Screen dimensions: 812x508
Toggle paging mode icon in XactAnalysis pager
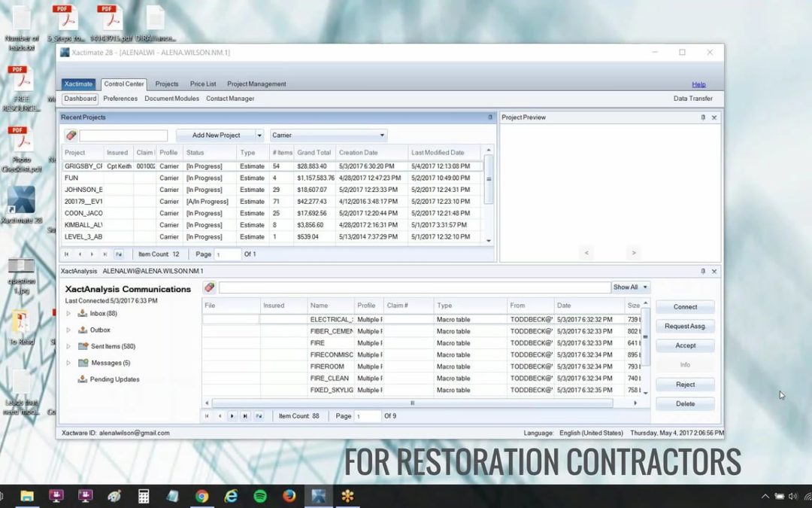259,415
